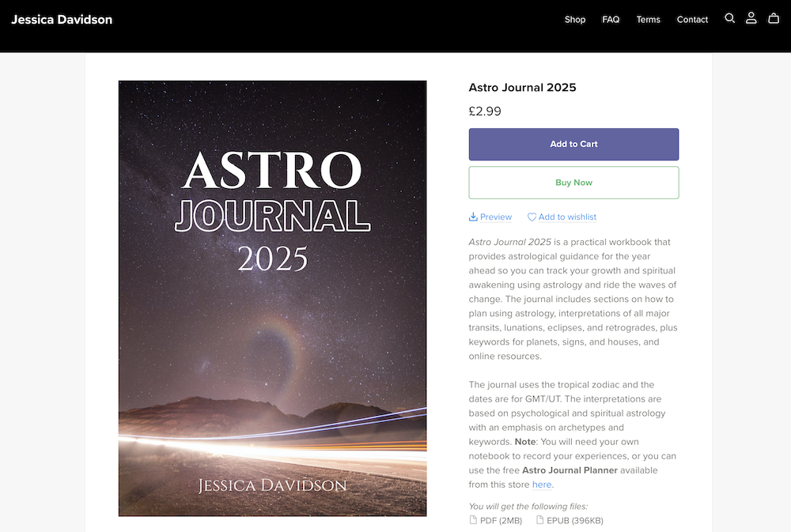Open the Preview link
The image size is (791, 532).
point(494,216)
